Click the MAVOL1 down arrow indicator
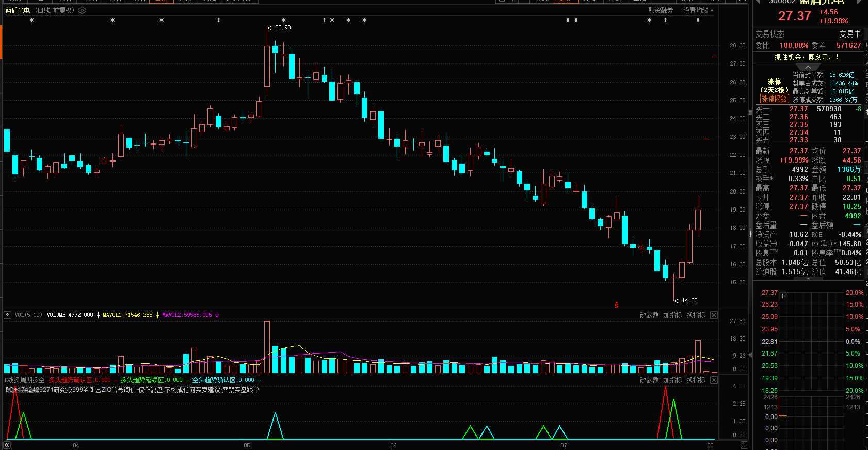The width and height of the screenshot is (868, 450). (157, 315)
